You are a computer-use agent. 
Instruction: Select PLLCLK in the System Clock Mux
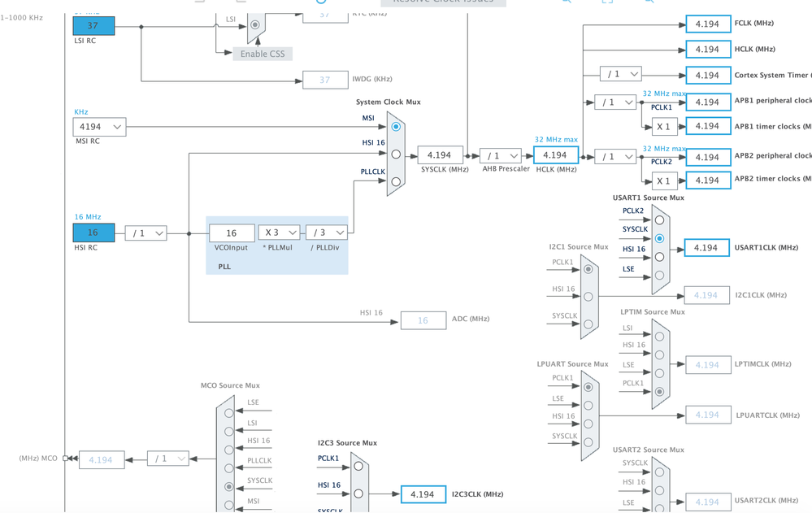[396, 182]
